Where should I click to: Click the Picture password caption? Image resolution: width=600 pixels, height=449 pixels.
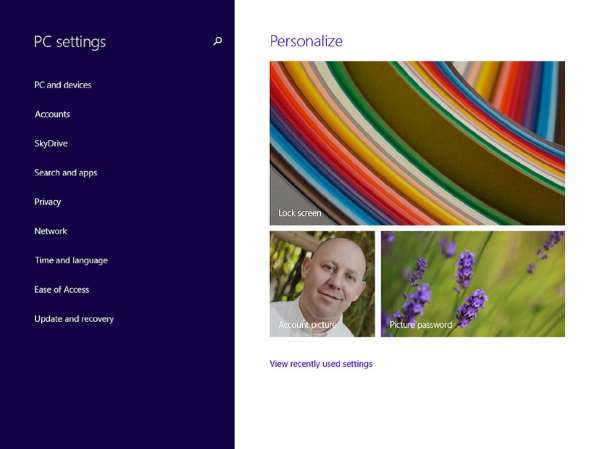[421, 325]
